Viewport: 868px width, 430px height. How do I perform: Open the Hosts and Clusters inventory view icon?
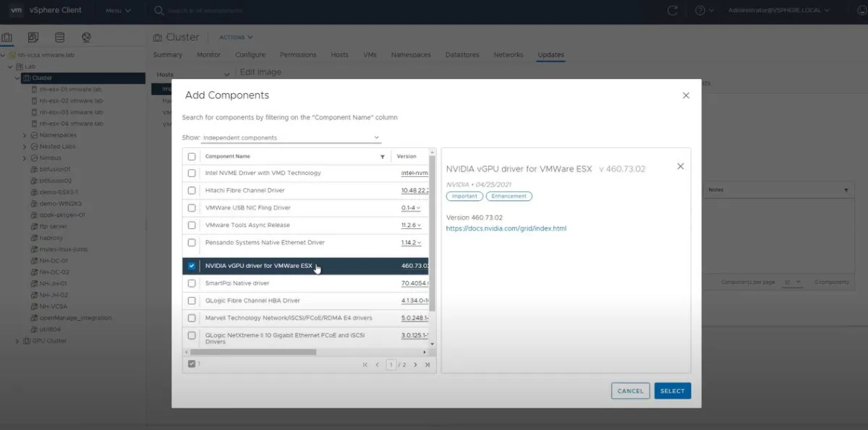pos(7,38)
